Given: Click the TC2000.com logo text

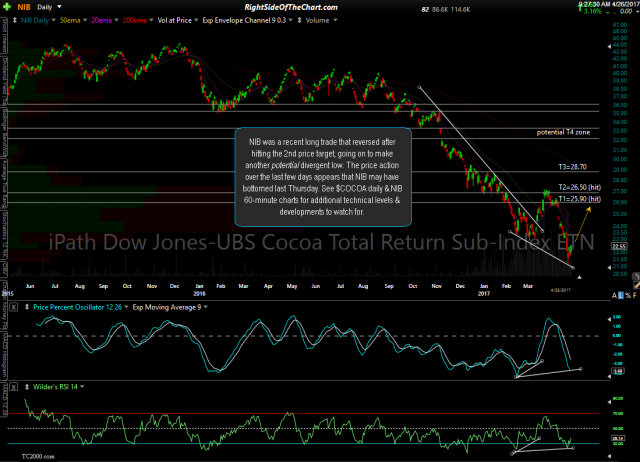Looking at the screenshot, I should [x=38, y=456].
